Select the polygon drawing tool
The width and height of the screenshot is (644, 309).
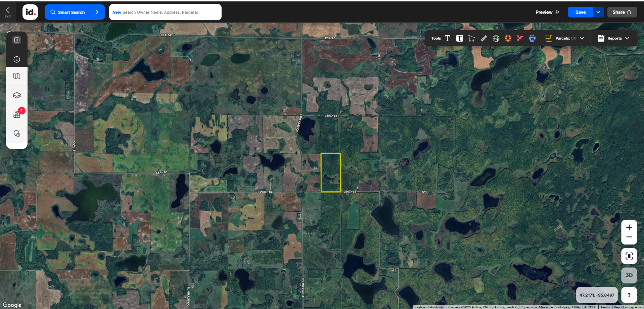471,38
